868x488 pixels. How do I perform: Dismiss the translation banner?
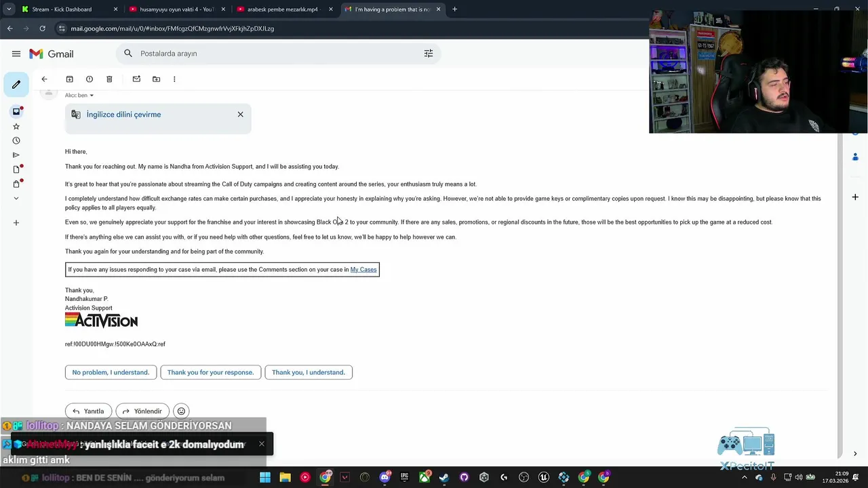[x=240, y=115]
